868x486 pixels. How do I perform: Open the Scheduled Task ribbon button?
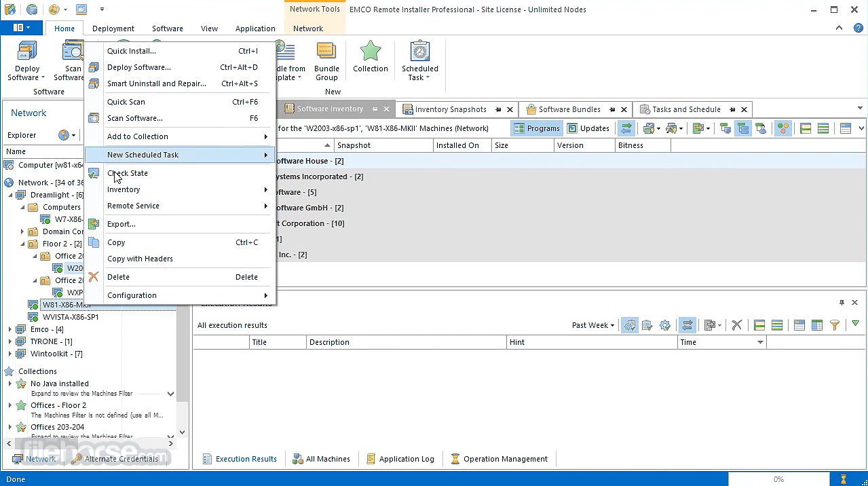tap(419, 61)
